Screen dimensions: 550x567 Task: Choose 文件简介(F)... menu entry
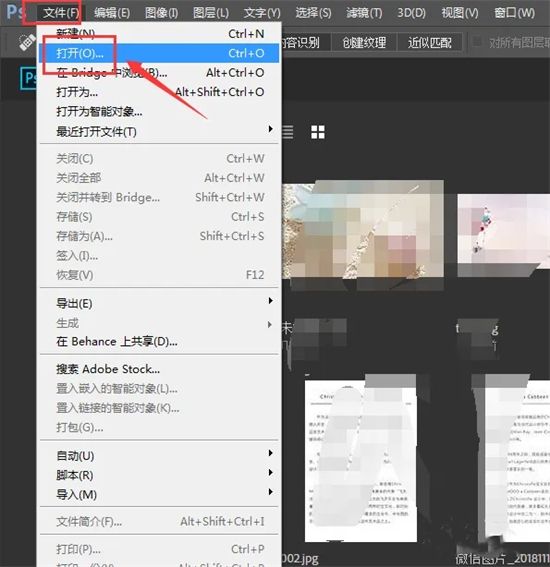point(159,521)
